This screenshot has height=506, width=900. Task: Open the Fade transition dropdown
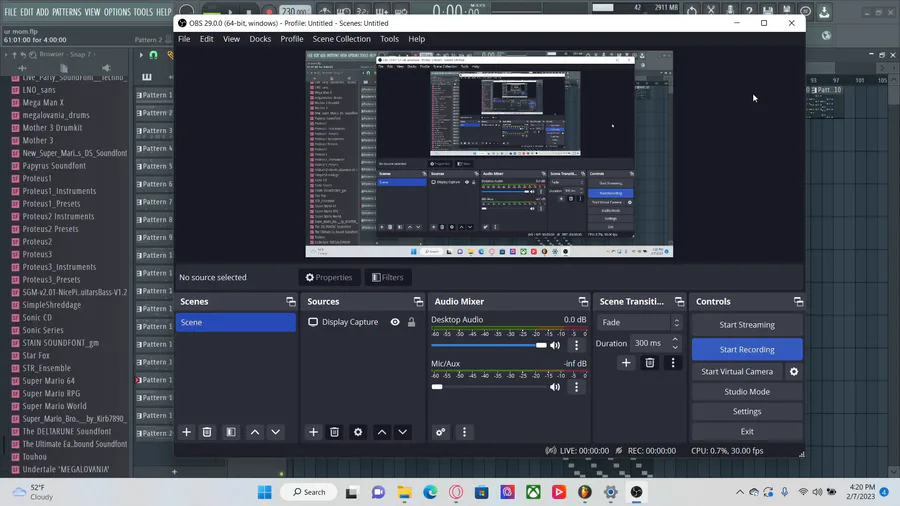click(640, 322)
